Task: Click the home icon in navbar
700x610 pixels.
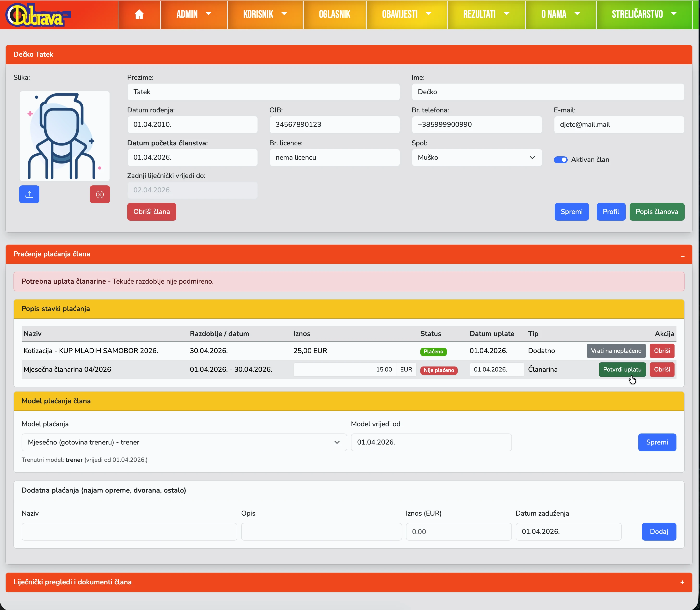Action: pyautogui.click(x=139, y=14)
